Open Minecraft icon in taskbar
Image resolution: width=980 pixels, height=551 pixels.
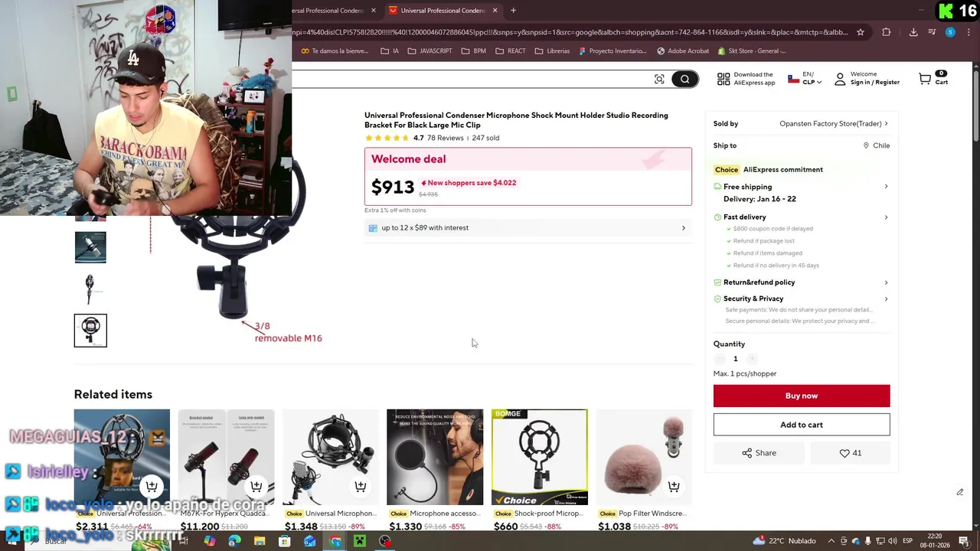[x=360, y=541]
